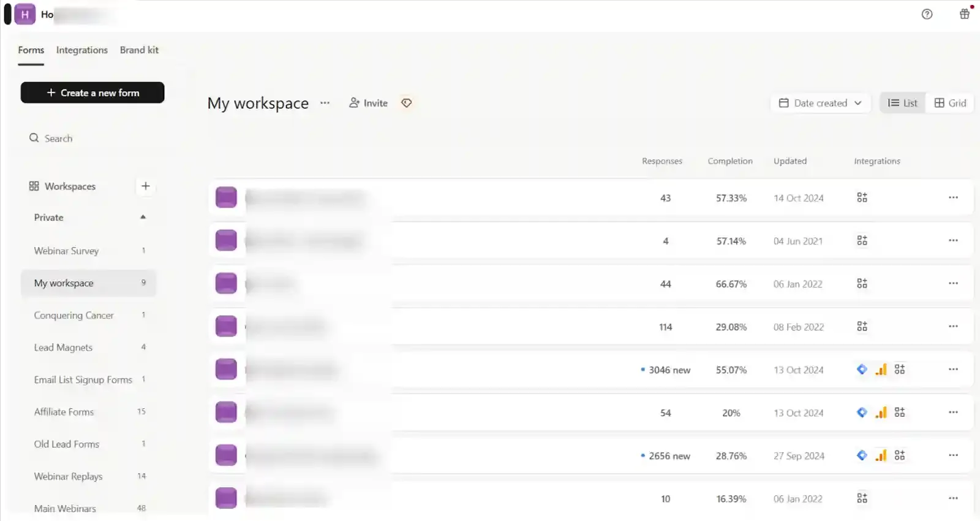980x521 pixels.
Task: Open workspace options beside My workspace title
Action: (325, 103)
